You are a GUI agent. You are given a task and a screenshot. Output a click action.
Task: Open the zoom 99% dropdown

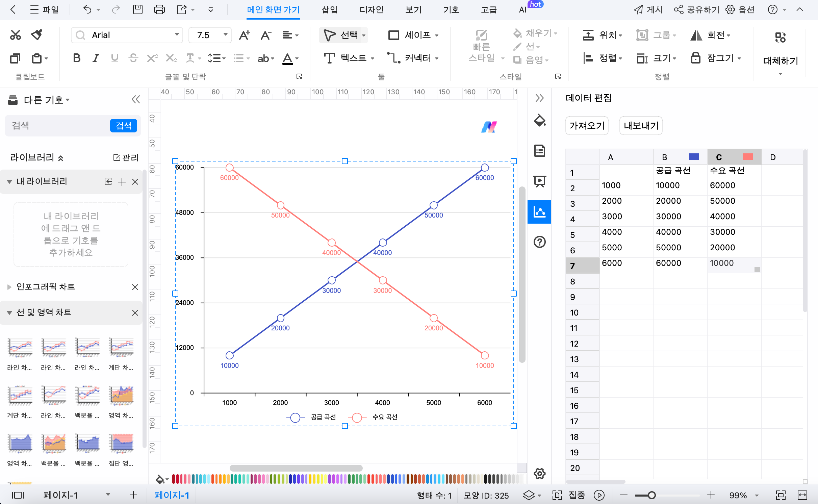(x=757, y=496)
